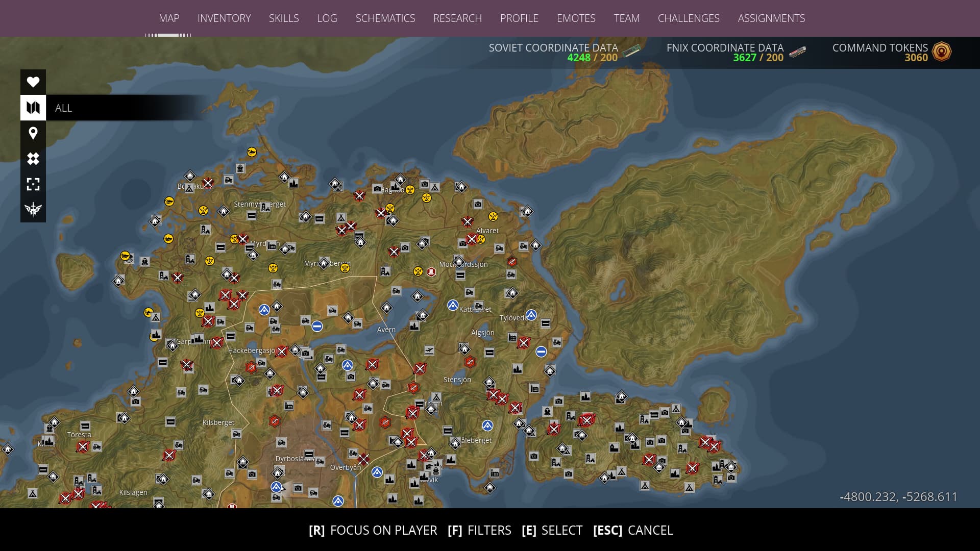Select the winged emblem filter icon

33,209
